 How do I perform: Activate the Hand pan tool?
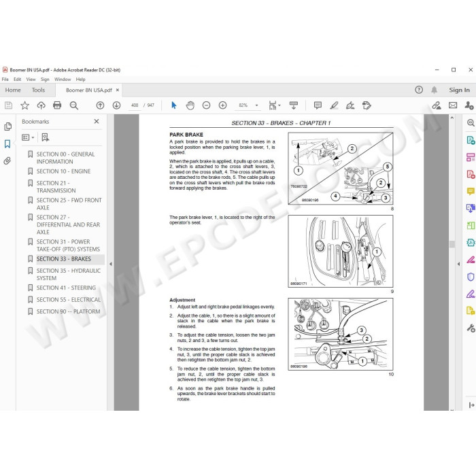pyautogui.click(x=190, y=105)
